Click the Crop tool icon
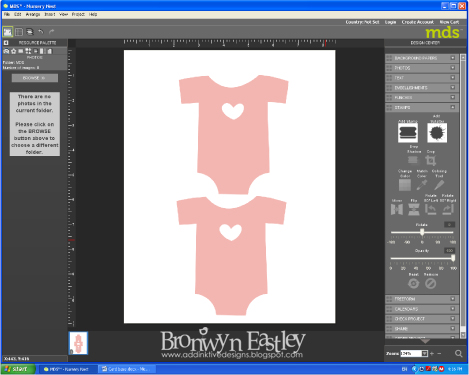Viewport: 469px width, 375px height. coord(430,161)
